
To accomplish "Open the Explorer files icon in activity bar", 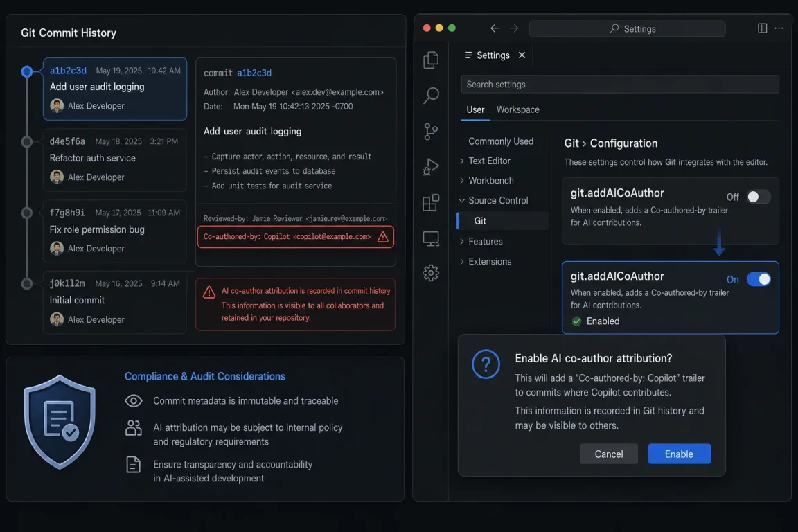I will tap(431, 60).
